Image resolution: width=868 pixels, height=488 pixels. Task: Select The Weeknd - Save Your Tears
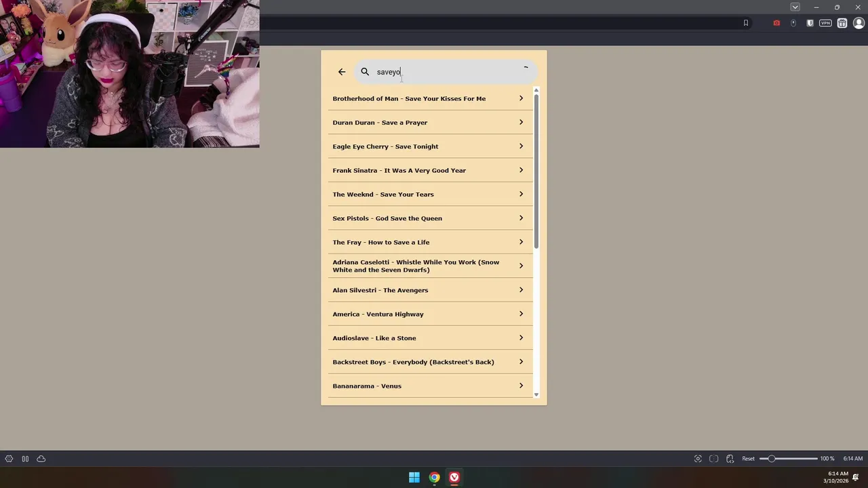click(x=430, y=195)
